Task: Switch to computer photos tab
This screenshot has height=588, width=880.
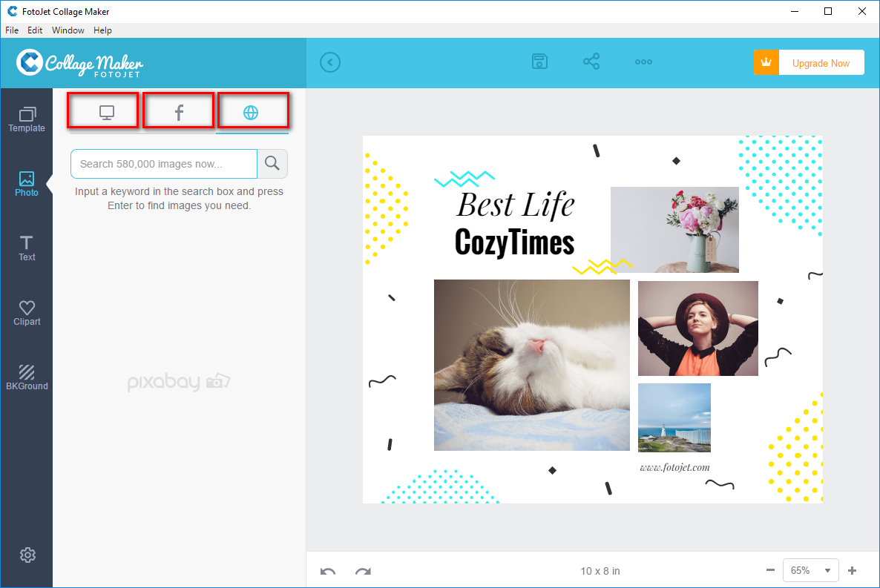Action: [x=107, y=112]
